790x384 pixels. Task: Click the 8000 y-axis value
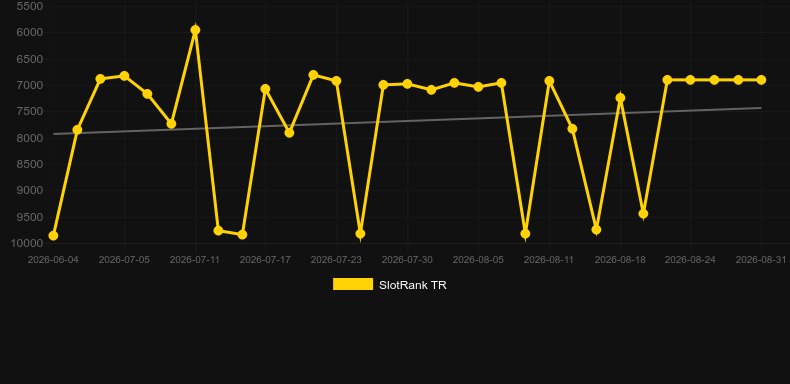(30, 138)
